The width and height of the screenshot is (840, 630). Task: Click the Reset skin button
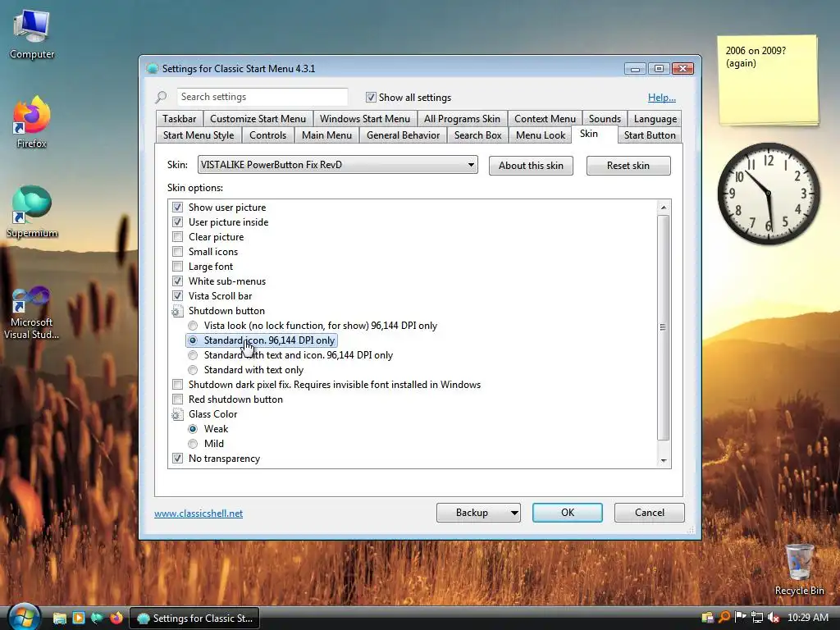click(x=628, y=166)
